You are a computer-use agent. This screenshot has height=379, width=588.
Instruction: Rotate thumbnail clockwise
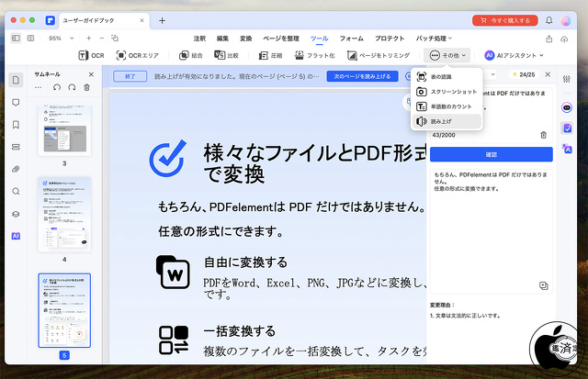[x=72, y=87]
